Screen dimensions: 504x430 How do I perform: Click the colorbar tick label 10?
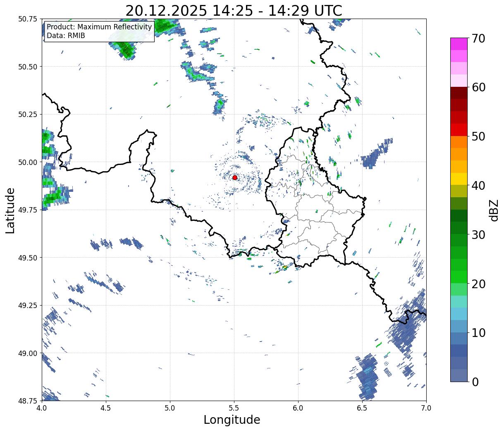pyautogui.click(x=478, y=333)
